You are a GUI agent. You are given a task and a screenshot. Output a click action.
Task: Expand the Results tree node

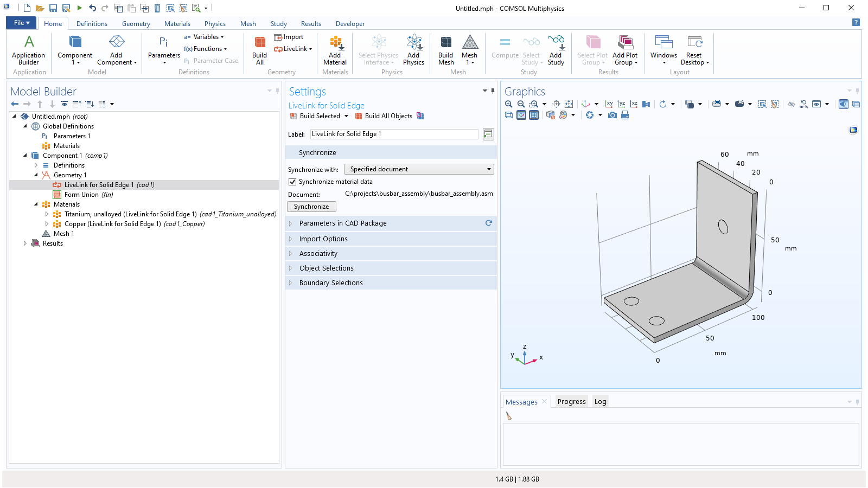point(25,243)
